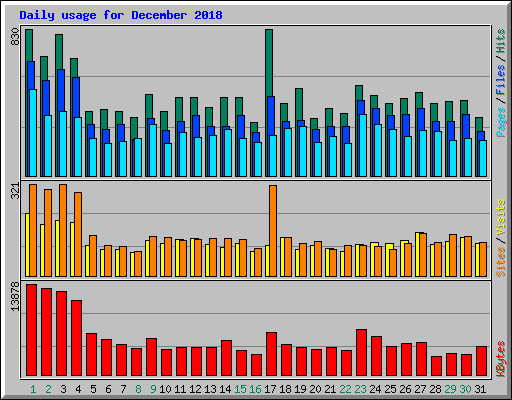Click the red KBytes bar for day 4
Viewport: 512px width, 400px height.
click(76, 338)
